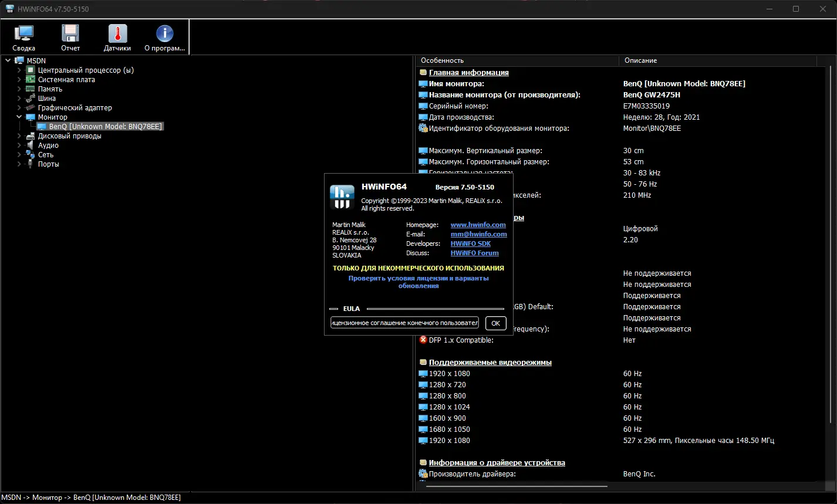The image size is (837, 504).
Task: Click the Описание column header
Action: tap(718, 60)
